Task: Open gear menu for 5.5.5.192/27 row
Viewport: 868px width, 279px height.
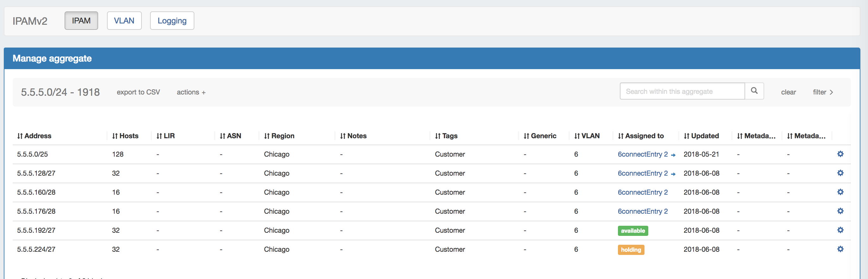Action: [x=840, y=230]
